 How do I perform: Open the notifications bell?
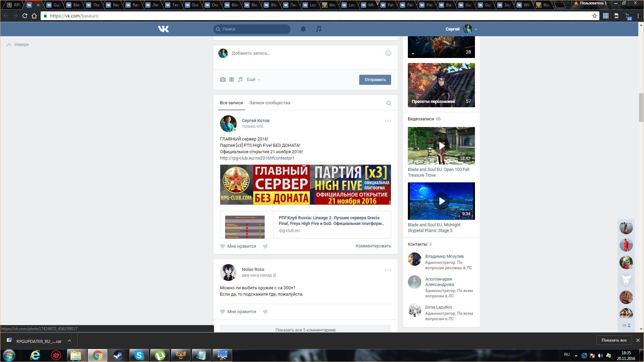tap(303, 29)
